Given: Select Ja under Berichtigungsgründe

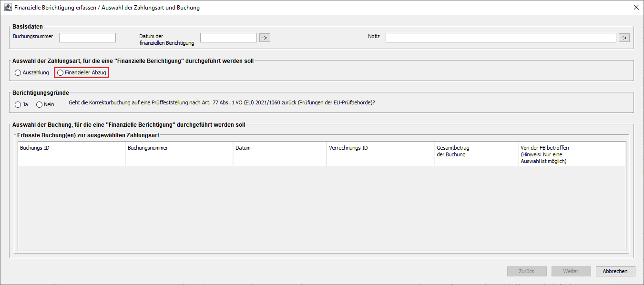Looking at the screenshot, I should 18,104.
